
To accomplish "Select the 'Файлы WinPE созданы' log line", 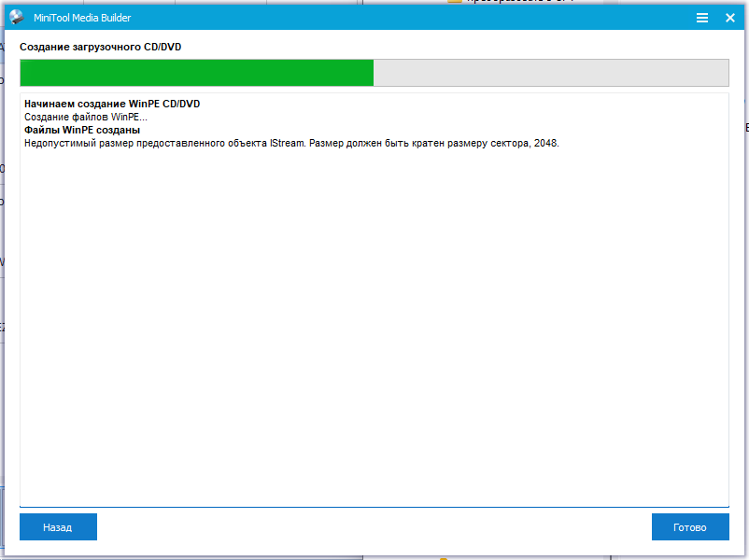I will [x=82, y=130].
